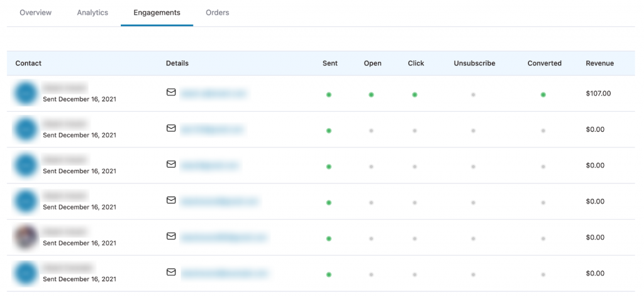Screen dimensions: 644x297
Task: Click the green Click dot in the $107.00 row
Action: [x=415, y=95]
